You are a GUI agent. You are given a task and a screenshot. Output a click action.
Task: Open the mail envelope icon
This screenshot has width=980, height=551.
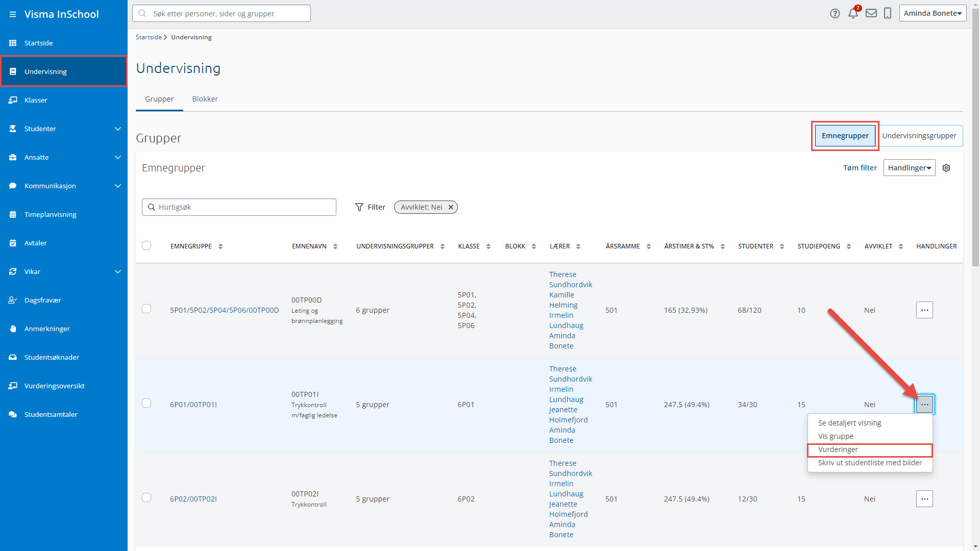(871, 13)
